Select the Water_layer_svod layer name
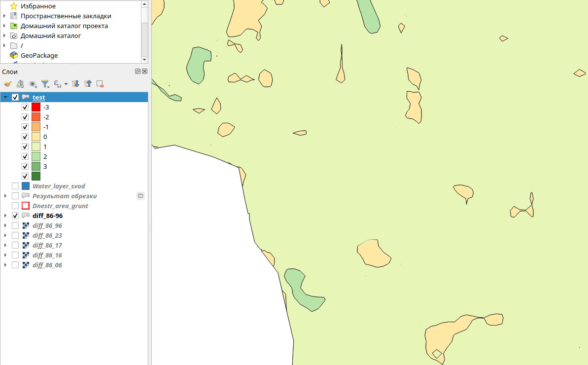 click(x=59, y=186)
